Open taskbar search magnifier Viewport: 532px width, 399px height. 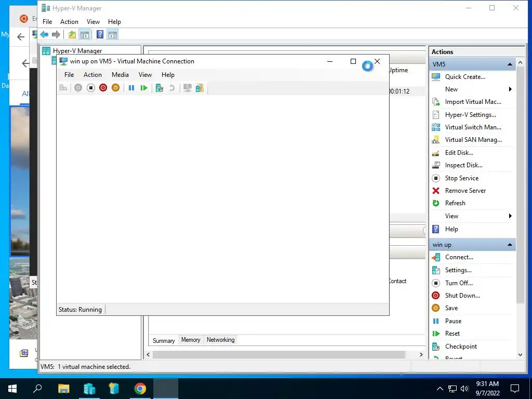pos(37,389)
